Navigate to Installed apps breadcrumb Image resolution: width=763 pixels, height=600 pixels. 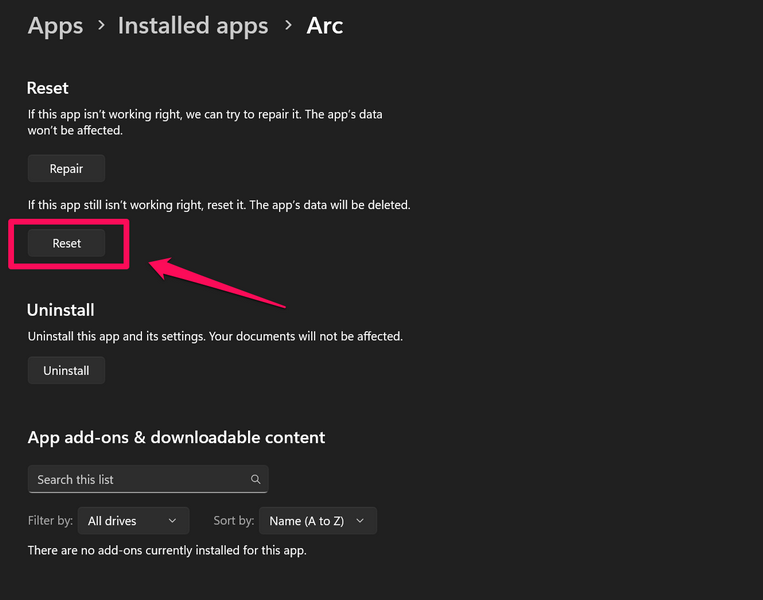pos(193,26)
